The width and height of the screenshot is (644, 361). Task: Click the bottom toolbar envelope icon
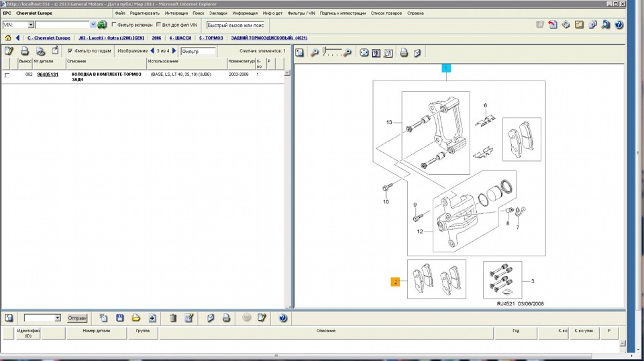(210, 318)
